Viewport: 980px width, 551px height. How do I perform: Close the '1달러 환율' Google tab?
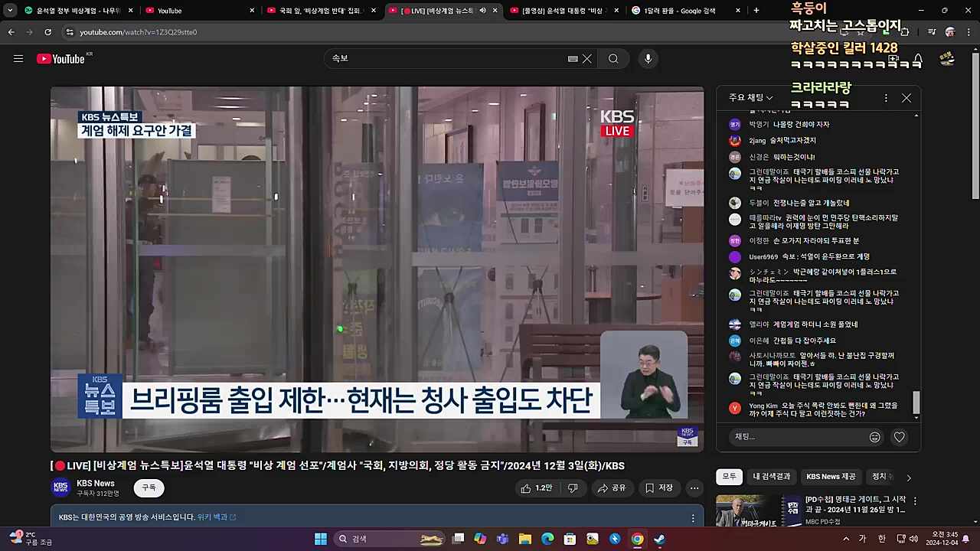tap(738, 11)
